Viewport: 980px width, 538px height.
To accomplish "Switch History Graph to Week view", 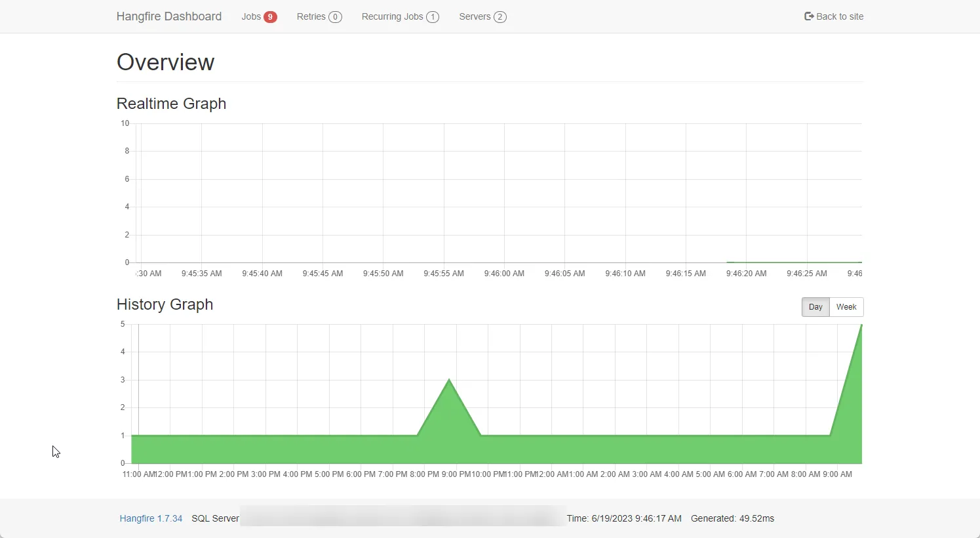I will click(846, 307).
